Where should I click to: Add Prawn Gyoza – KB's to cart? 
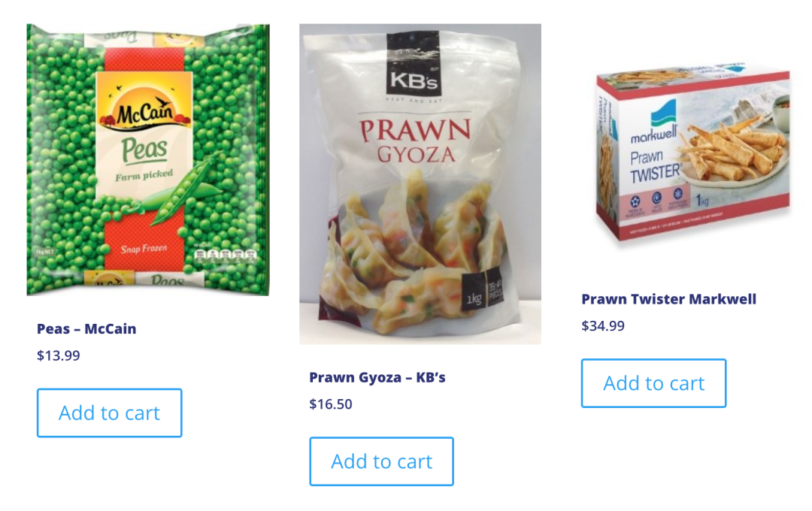382,461
